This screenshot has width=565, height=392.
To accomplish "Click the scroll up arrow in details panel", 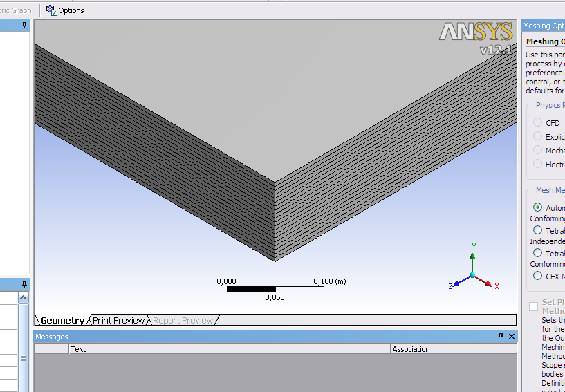I will 23,297.
